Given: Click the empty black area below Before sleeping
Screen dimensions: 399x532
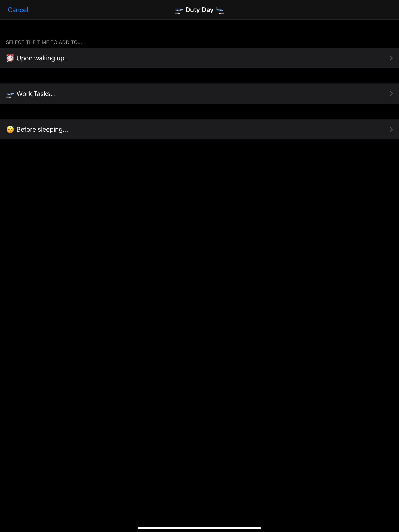Looking at the screenshot, I should click(x=199, y=332).
